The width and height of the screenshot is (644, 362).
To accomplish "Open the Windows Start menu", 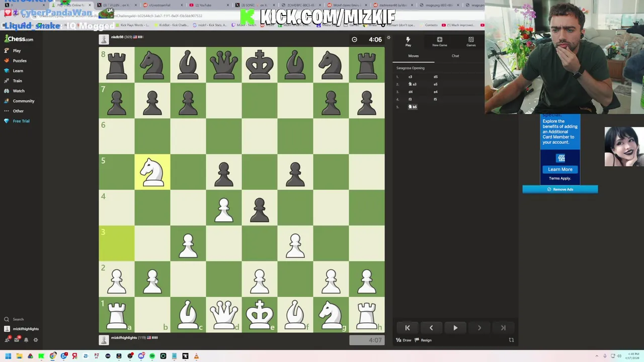I will tap(8, 356).
